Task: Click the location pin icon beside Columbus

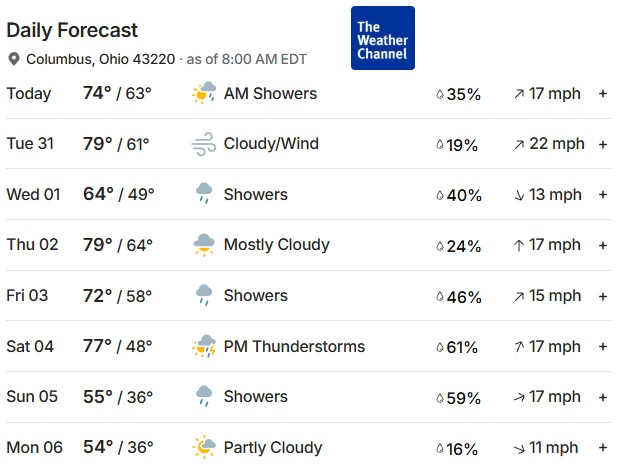Action: [14, 59]
